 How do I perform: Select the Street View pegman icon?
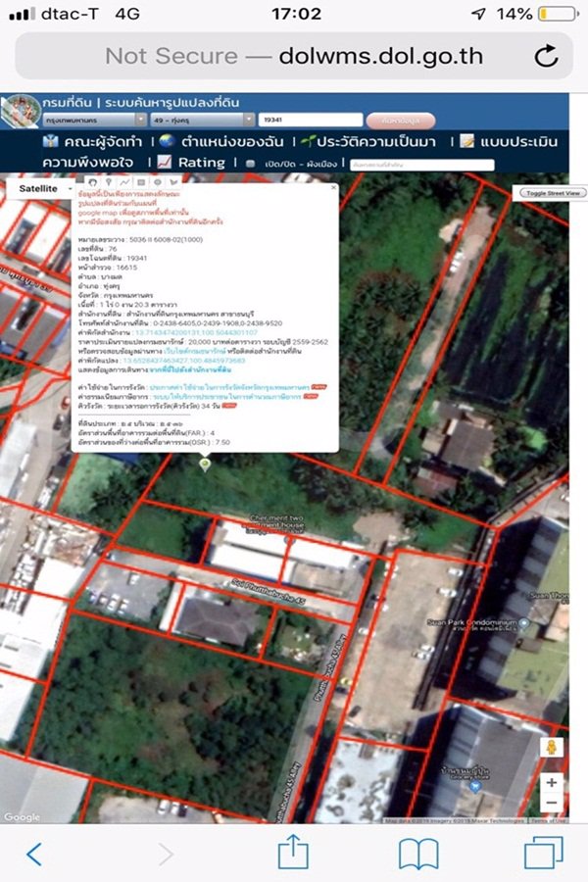[552, 749]
